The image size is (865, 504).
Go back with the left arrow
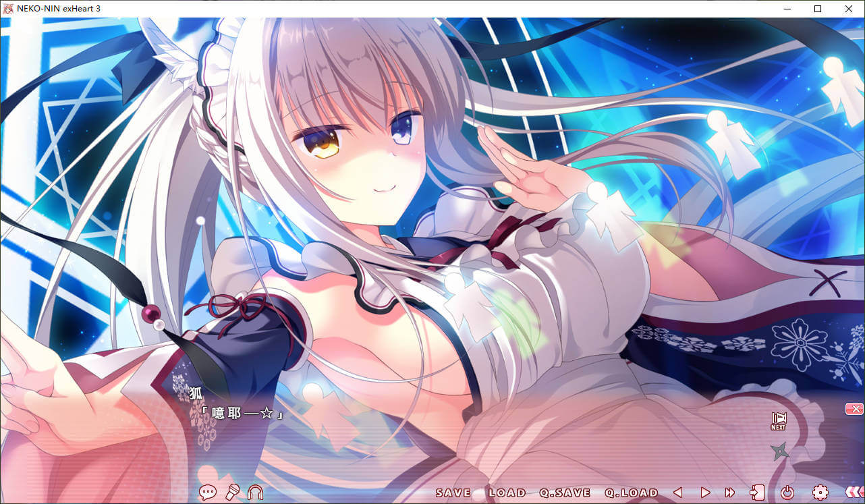(x=678, y=493)
